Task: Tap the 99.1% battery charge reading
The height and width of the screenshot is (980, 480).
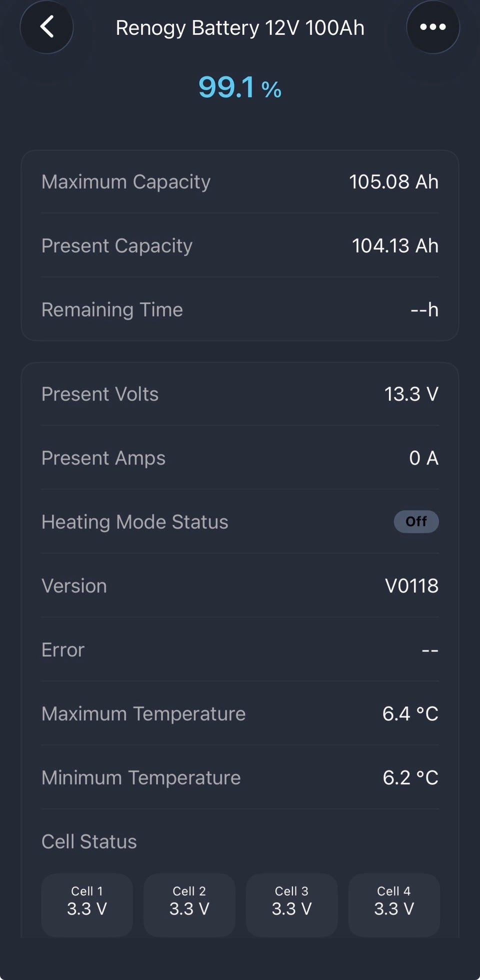Action: click(x=239, y=87)
